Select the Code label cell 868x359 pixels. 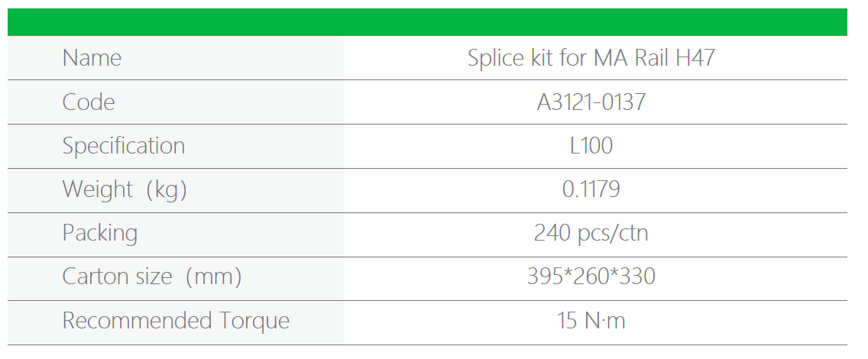pyautogui.click(x=89, y=102)
